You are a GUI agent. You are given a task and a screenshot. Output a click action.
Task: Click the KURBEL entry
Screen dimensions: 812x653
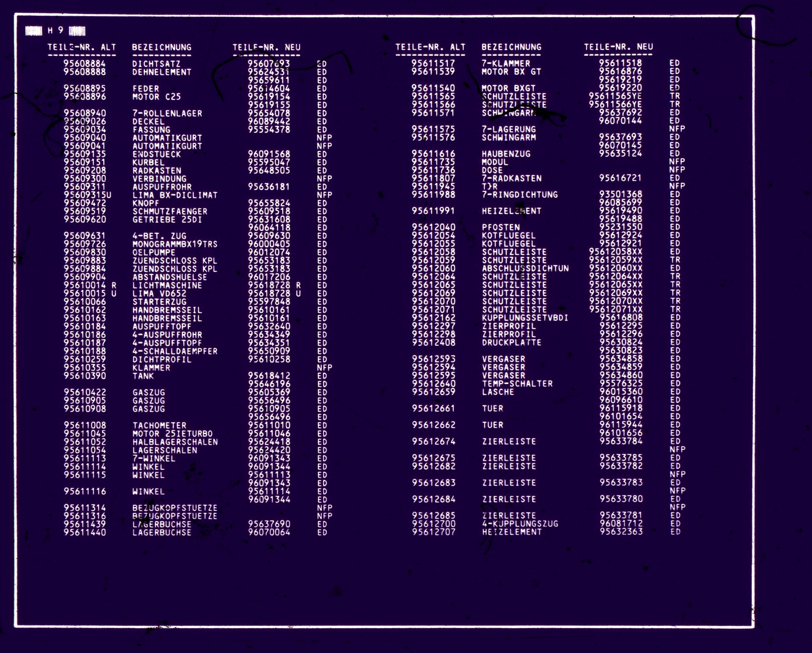pyautogui.click(x=148, y=162)
